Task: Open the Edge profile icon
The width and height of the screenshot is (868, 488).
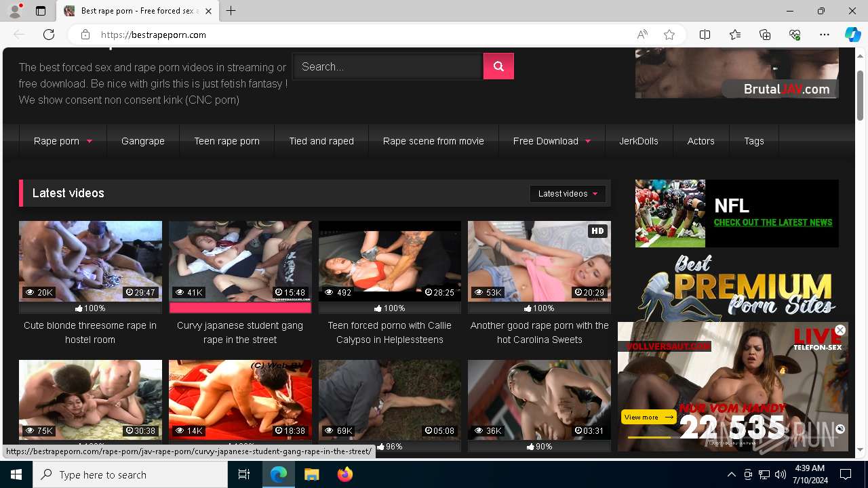Action: coord(15,11)
